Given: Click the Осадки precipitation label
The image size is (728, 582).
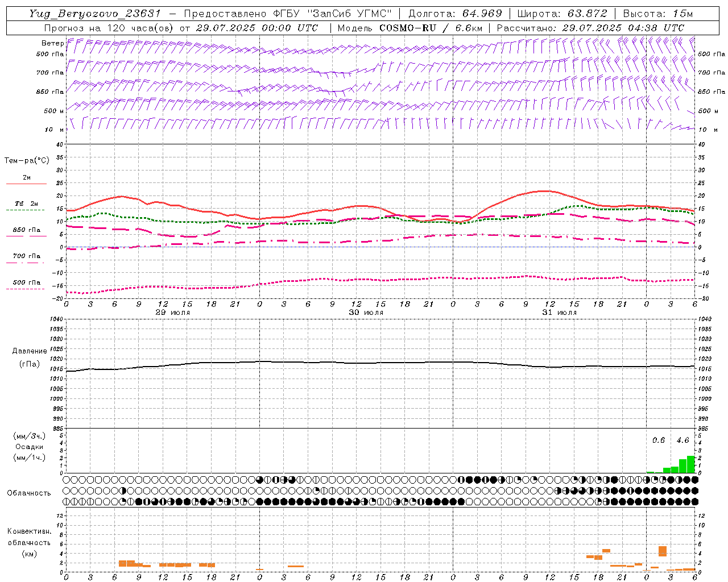Looking at the screenshot, I should [x=30, y=447].
